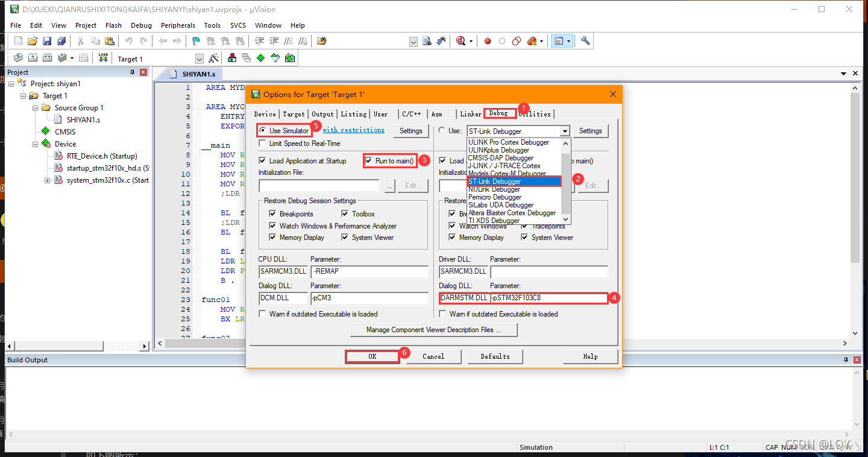Image resolution: width=868 pixels, height=457 pixels.
Task: Collapse the Project: shiyan1 tree node
Action: tap(11, 84)
